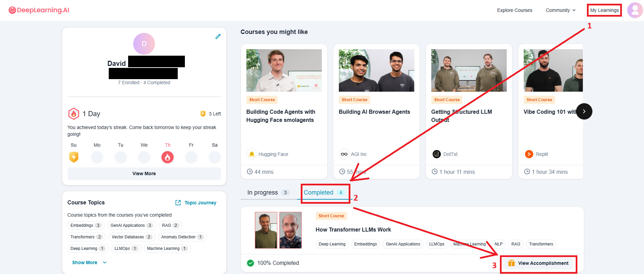
Task: Click the '3 Left' streak freeze text
Action: click(215, 114)
